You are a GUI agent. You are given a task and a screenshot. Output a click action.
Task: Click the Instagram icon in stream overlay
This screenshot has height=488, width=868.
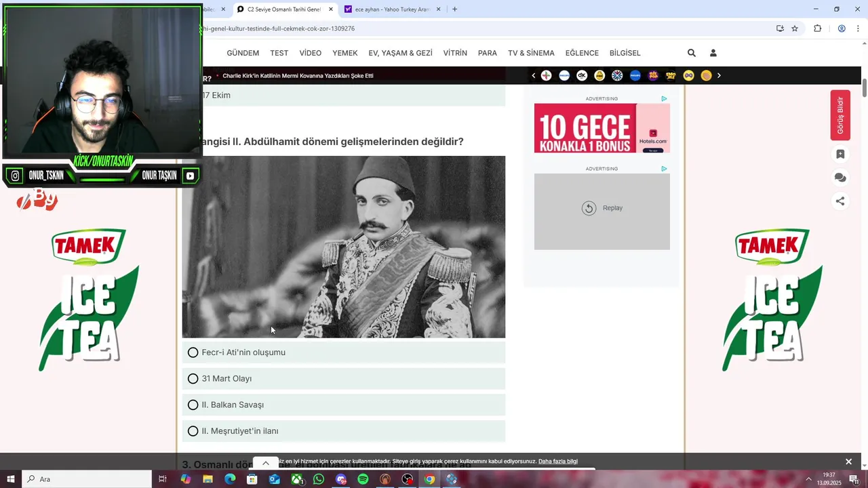15,176
